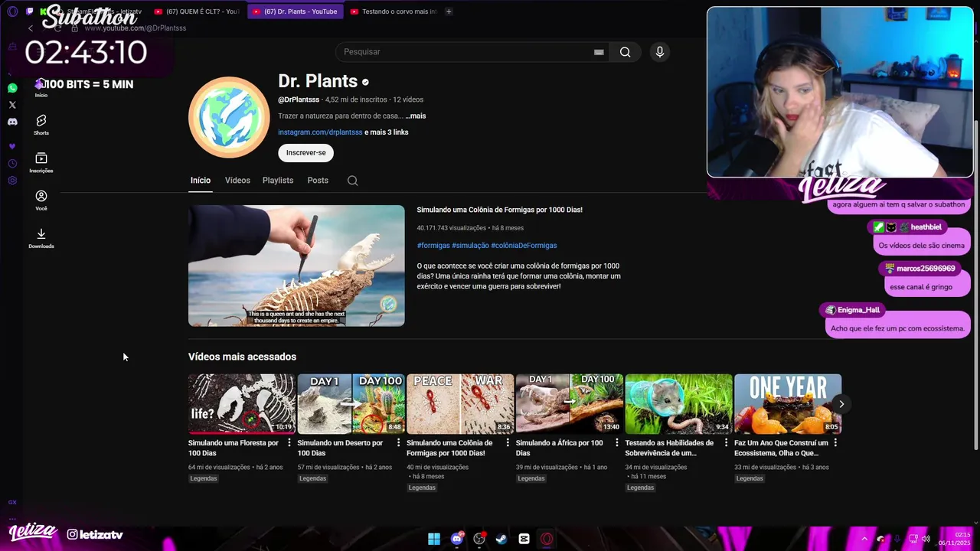This screenshot has width=980, height=551.
Task: Click the page vertical scrollbar
Action: pos(976,283)
